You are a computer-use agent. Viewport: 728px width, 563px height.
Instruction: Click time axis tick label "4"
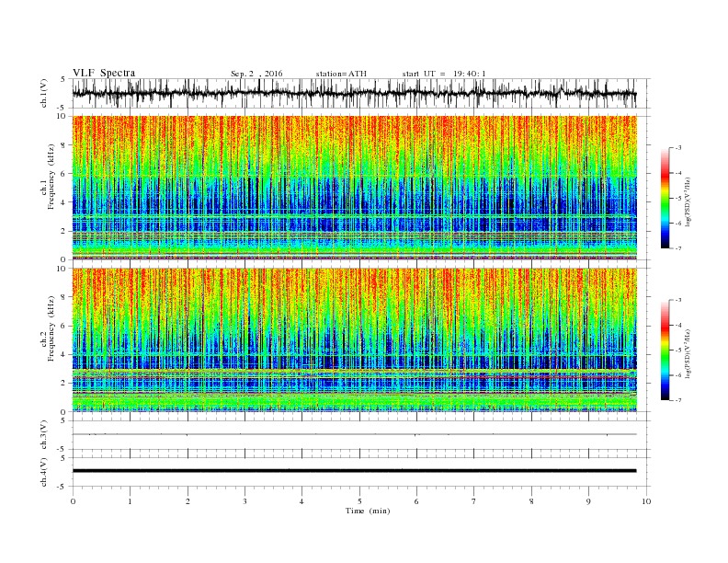coord(302,501)
